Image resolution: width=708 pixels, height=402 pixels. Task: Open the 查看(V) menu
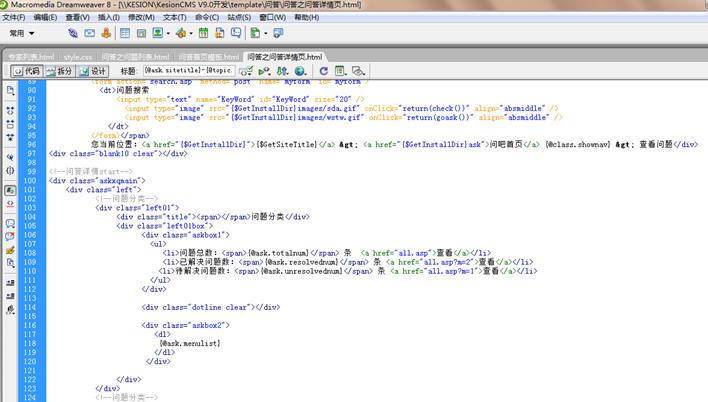77,17
